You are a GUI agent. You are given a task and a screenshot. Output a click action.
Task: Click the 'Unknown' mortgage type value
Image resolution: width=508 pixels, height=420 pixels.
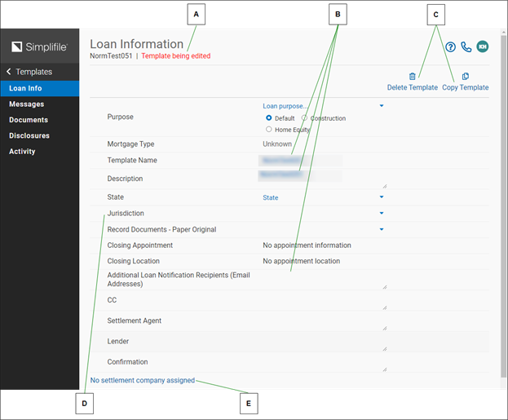[x=277, y=144]
